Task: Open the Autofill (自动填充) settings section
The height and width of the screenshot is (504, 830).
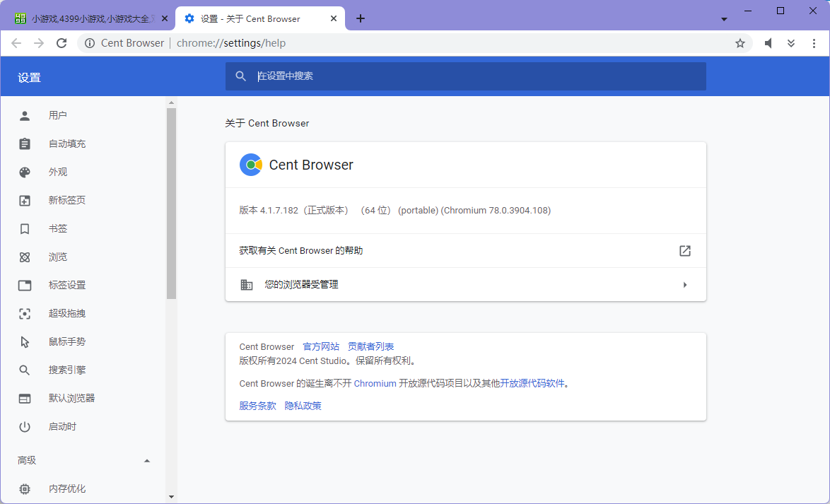Action: click(x=67, y=144)
